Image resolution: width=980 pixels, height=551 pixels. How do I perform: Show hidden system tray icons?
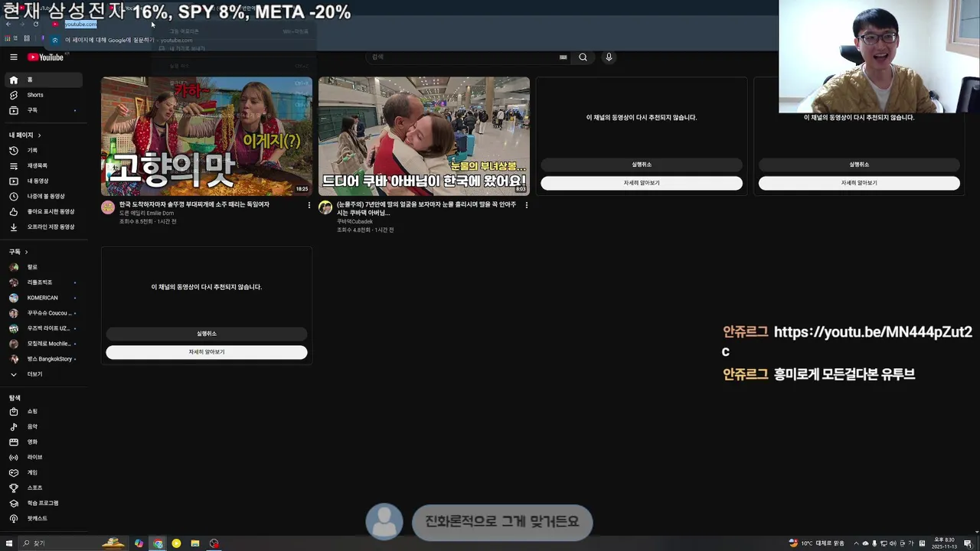(x=856, y=543)
